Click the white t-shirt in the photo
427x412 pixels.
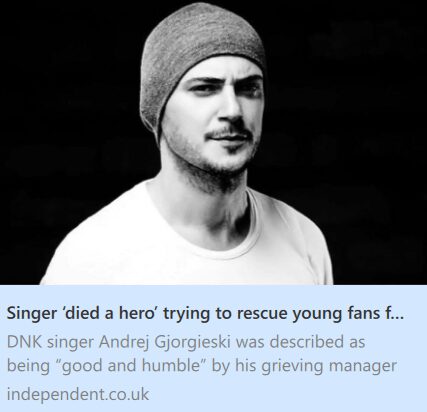[x=187, y=247]
